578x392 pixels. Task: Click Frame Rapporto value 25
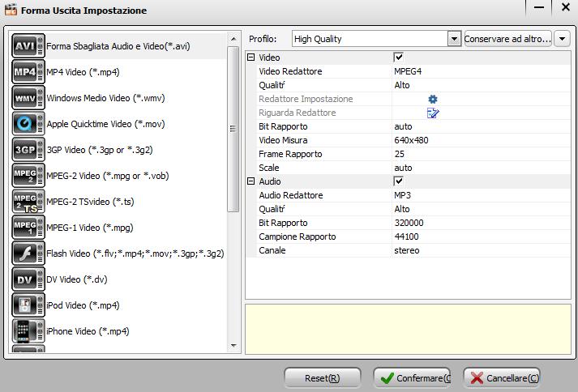tap(400, 154)
